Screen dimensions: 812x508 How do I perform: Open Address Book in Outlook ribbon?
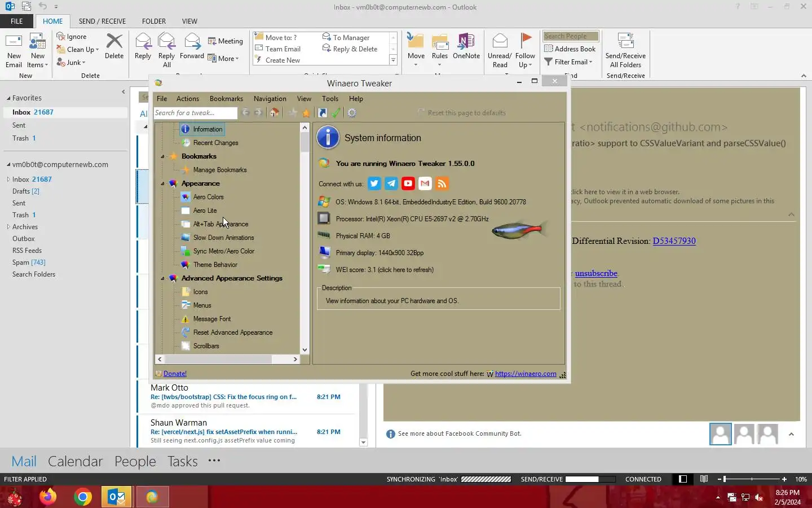[570, 49]
